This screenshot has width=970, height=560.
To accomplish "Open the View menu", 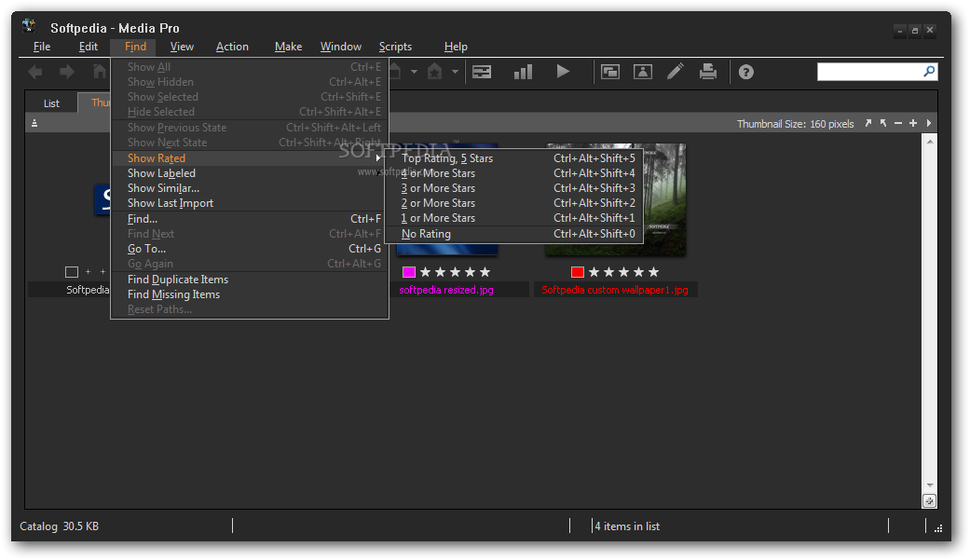I will click(x=182, y=47).
